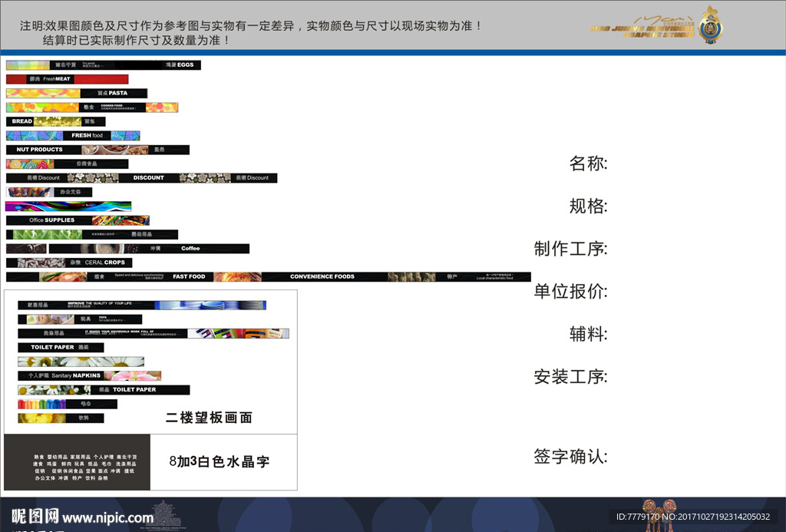Viewport: 786px width, 532px height.
Task: Select the Office SUPPLIES banner
Action: [78, 220]
